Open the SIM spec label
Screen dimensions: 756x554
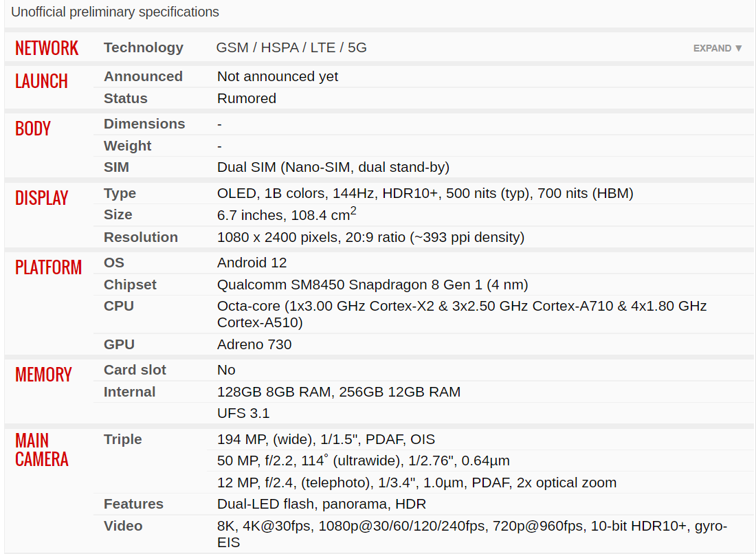pyautogui.click(x=116, y=167)
